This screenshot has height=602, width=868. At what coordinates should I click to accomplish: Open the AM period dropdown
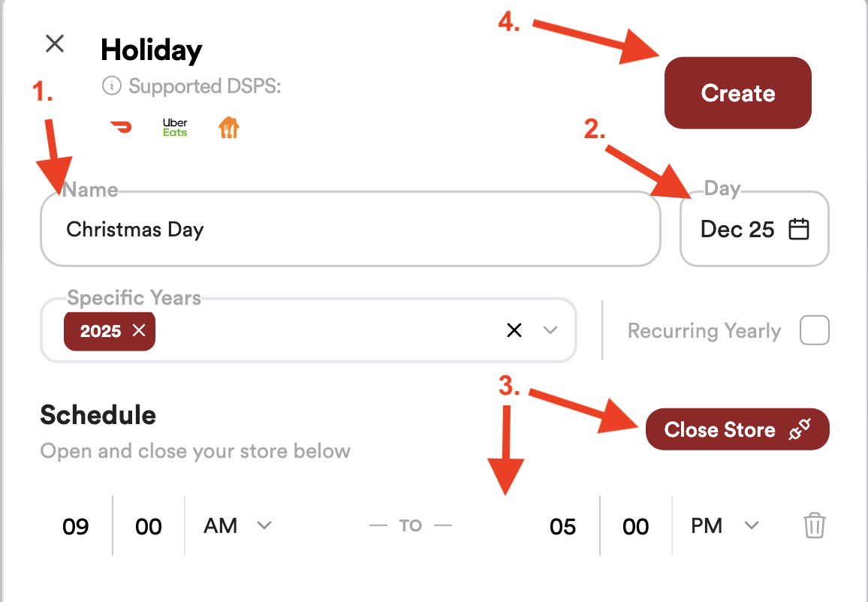(x=237, y=525)
